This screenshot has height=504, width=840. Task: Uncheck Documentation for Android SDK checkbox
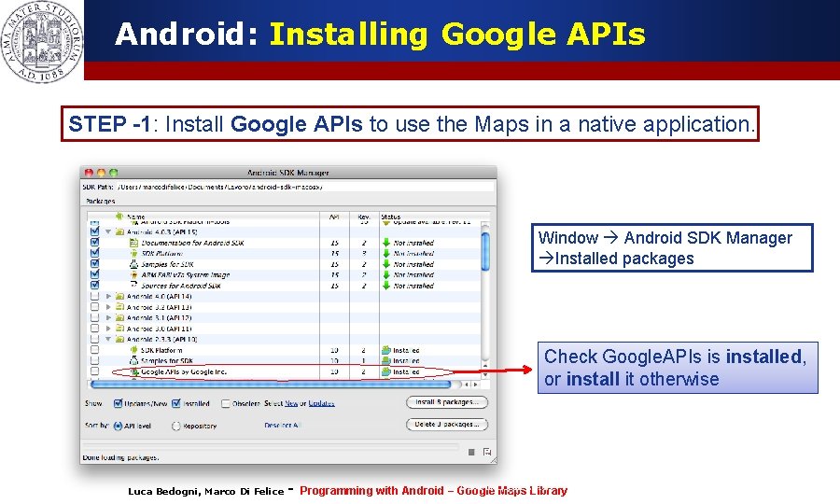pyautogui.click(x=95, y=243)
